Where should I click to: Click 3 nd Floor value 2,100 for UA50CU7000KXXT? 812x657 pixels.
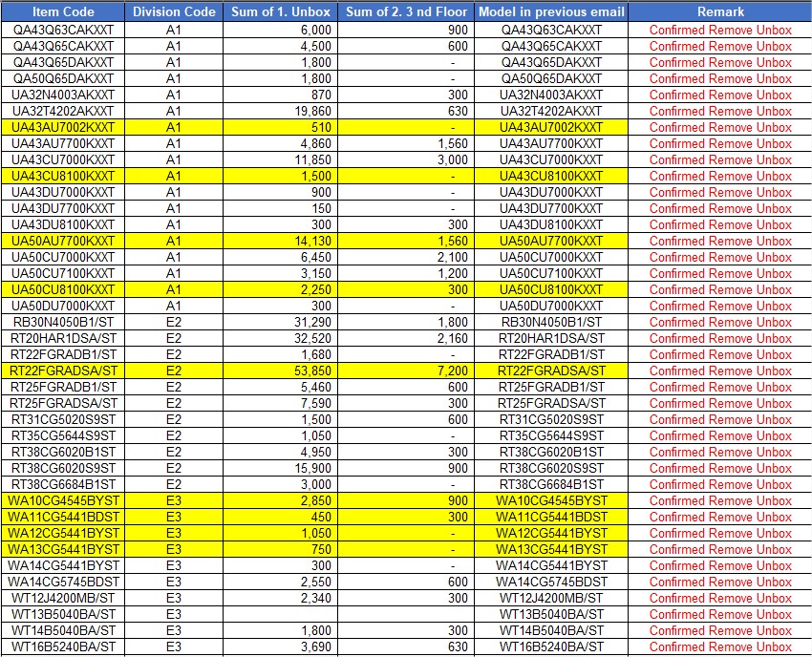coord(406,257)
